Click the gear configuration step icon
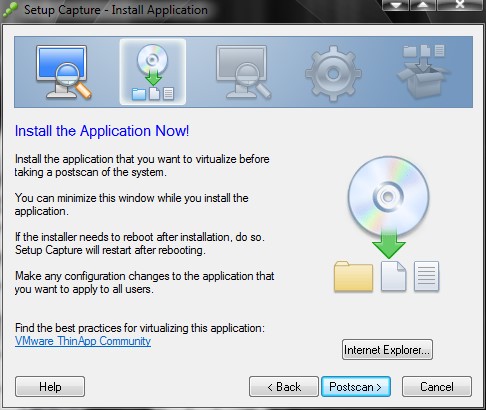 pyautogui.click(x=333, y=73)
